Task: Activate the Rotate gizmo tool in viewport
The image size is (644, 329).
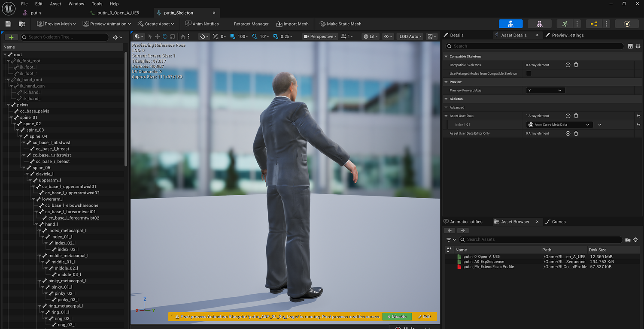Action: (x=164, y=36)
